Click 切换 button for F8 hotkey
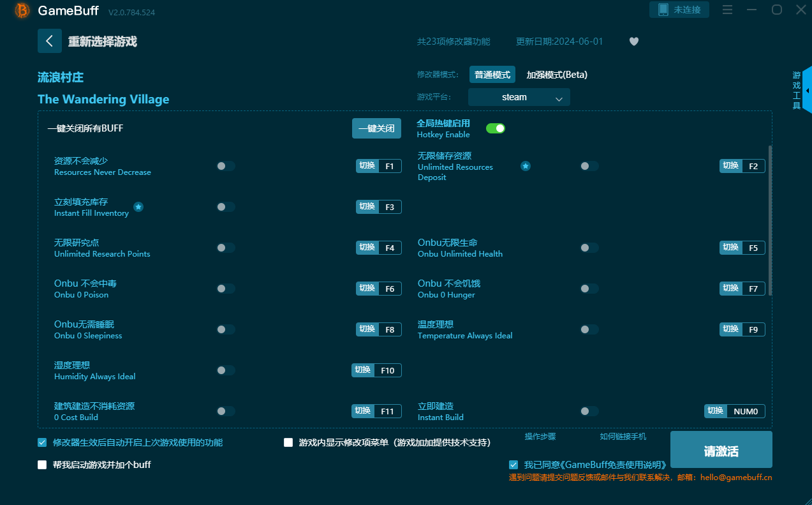 coord(367,329)
